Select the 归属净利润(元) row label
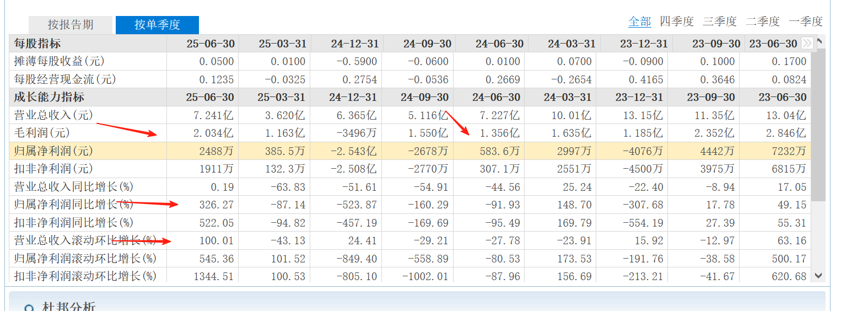 coord(53,151)
